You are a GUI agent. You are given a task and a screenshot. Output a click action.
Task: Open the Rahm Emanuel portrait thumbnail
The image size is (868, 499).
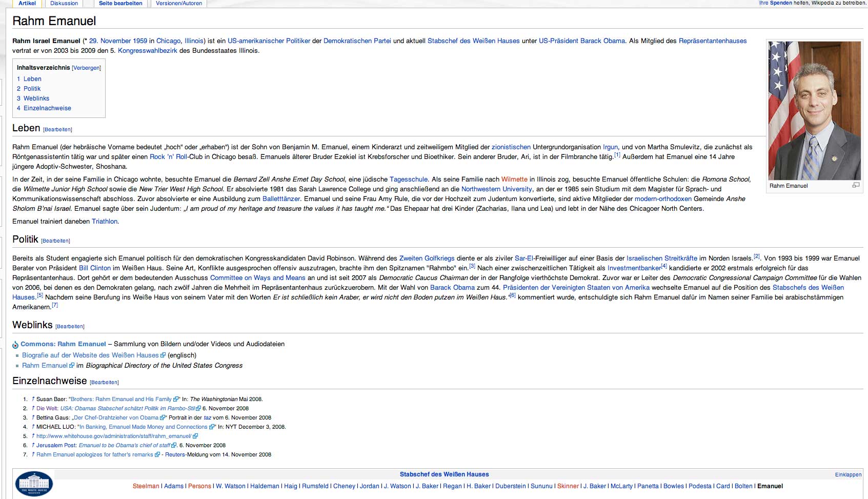point(814,110)
